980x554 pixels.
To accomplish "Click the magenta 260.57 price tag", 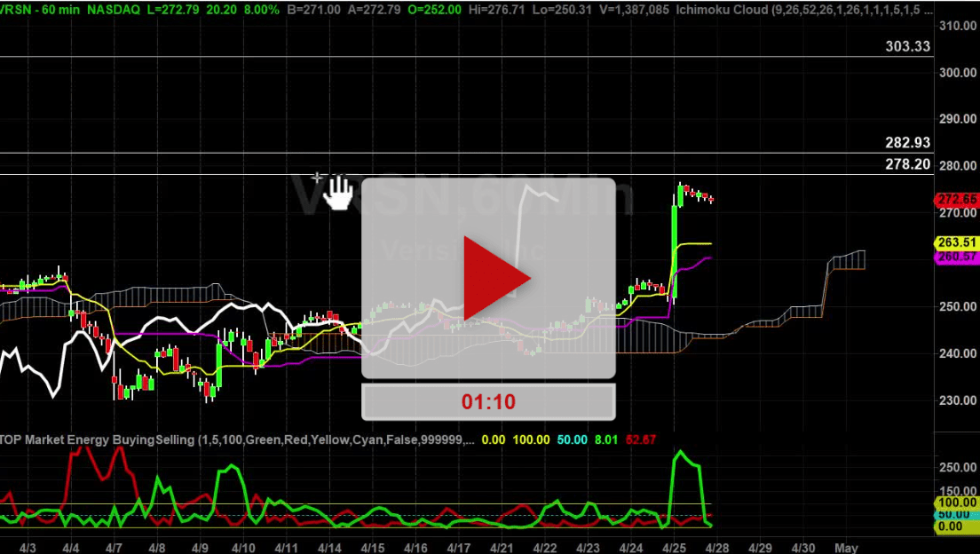I will pos(957,257).
